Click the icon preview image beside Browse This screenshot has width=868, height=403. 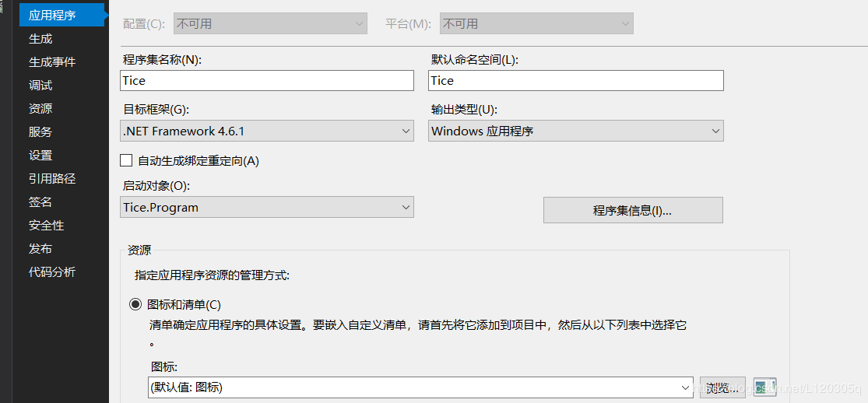(765, 387)
